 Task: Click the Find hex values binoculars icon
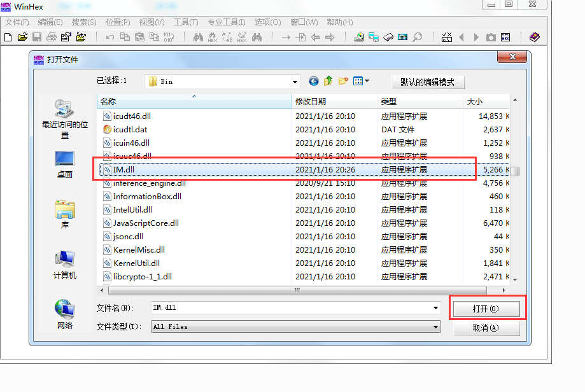pyautogui.click(x=212, y=38)
